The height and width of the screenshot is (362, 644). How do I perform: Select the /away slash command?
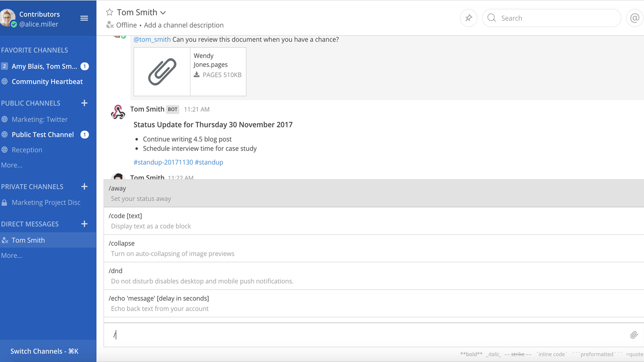tap(374, 193)
